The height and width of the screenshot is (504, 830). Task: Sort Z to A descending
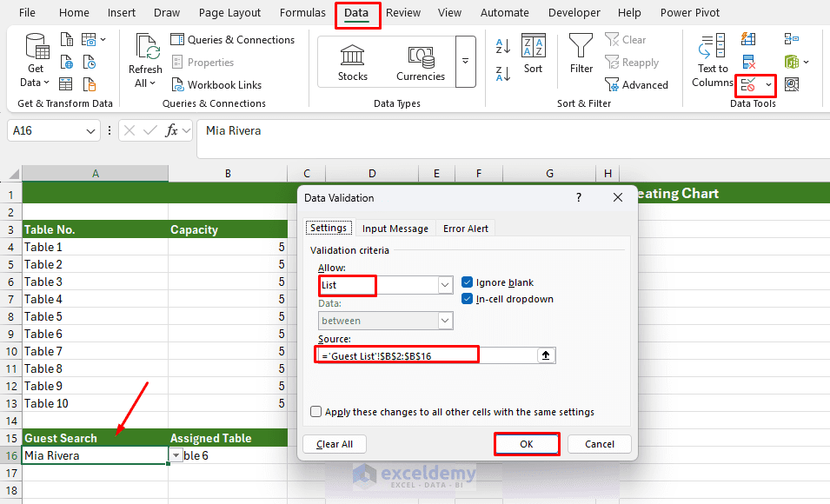(503, 74)
